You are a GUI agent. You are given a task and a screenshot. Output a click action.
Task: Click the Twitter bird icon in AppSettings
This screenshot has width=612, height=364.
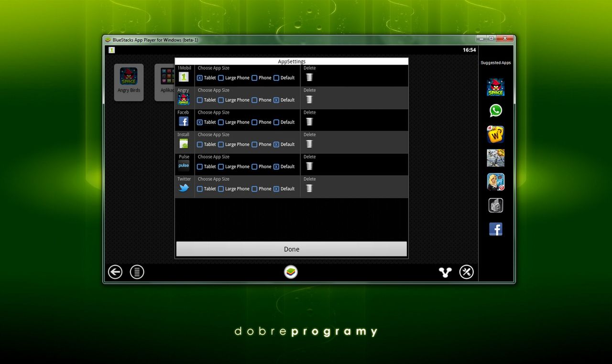184,188
